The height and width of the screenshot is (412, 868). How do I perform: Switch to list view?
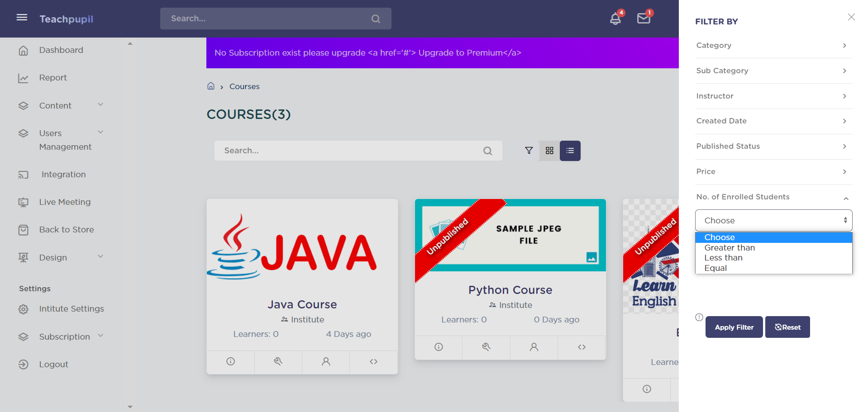[570, 151]
